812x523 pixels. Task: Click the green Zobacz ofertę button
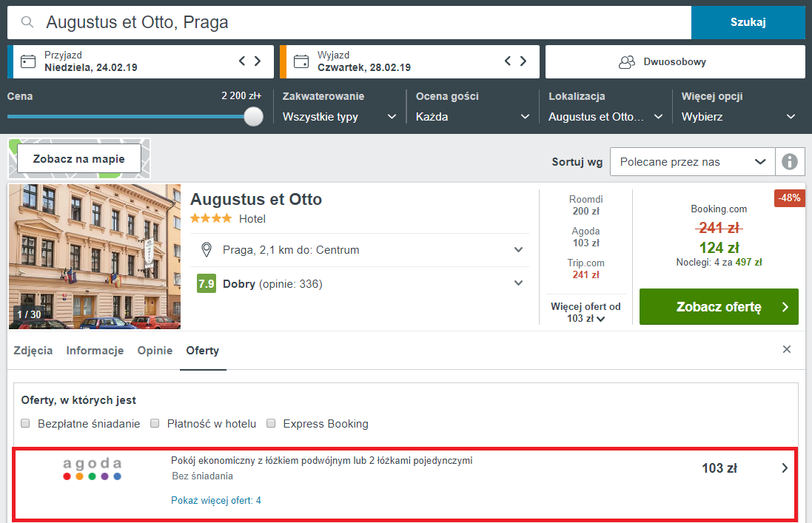[718, 307]
